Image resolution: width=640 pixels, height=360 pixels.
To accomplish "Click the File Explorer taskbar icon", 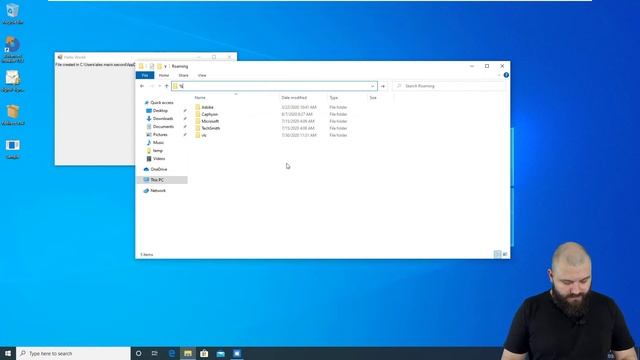I will 188,353.
